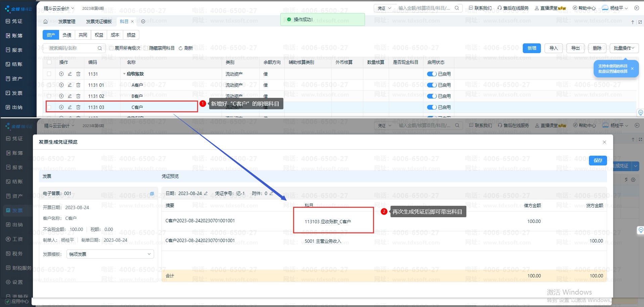Click add sub-account icon for 1131 row
644x307 pixels.
pyautogui.click(x=61, y=74)
